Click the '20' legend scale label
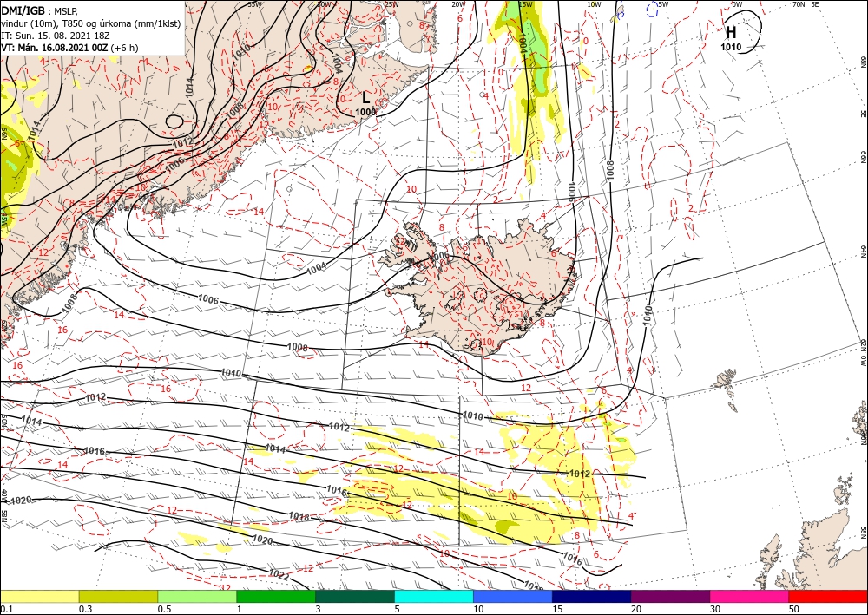This screenshot has height=615, width=868. [636, 609]
